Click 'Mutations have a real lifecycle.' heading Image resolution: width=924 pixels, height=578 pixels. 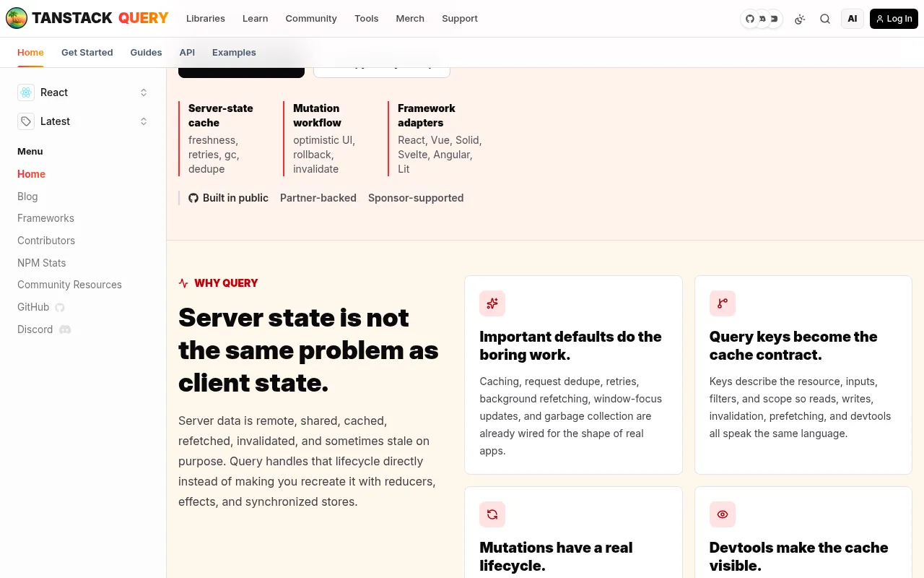click(556, 556)
